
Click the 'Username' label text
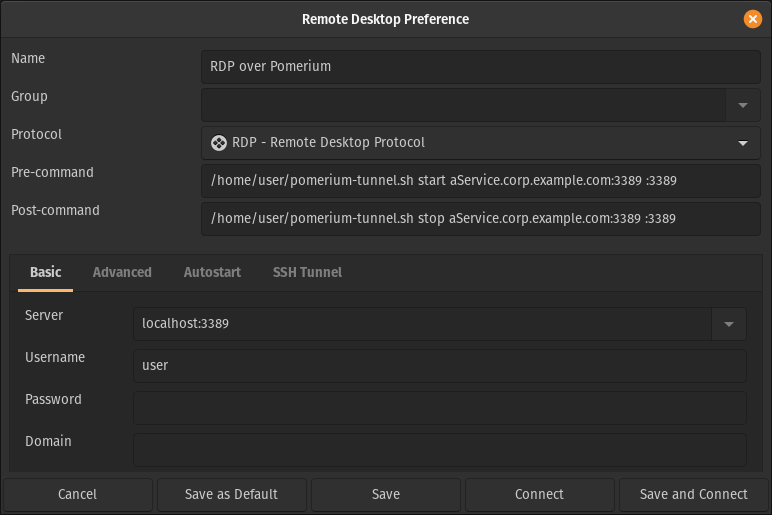coord(55,357)
